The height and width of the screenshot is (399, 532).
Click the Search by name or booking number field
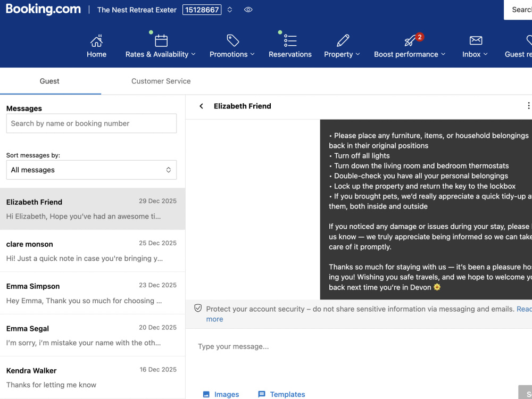point(92,123)
